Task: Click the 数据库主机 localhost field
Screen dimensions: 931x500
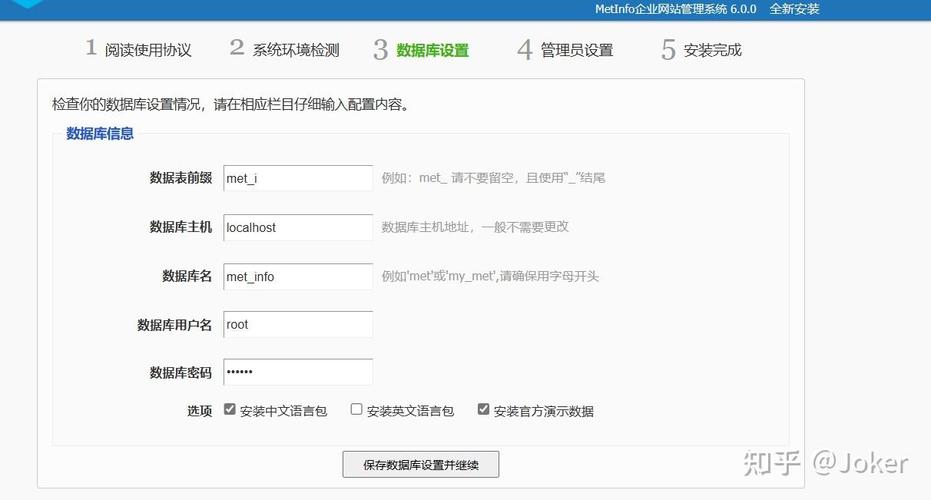Action: (298, 227)
